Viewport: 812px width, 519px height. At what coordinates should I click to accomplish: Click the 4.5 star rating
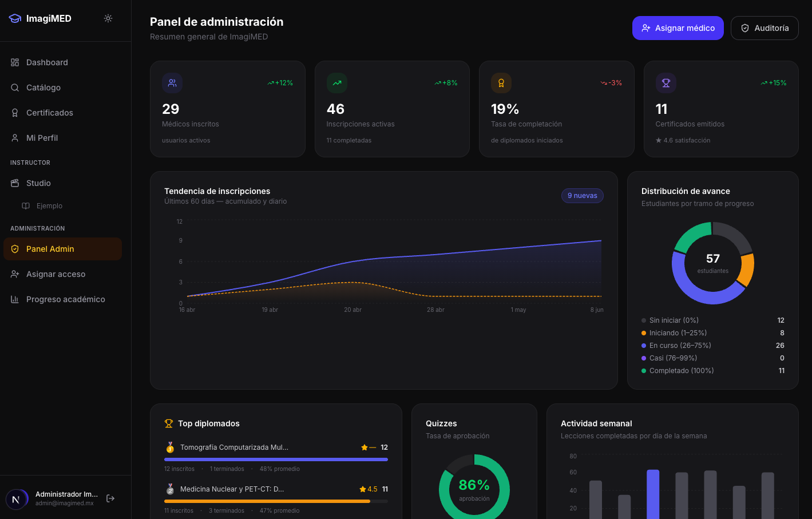(369, 489)
